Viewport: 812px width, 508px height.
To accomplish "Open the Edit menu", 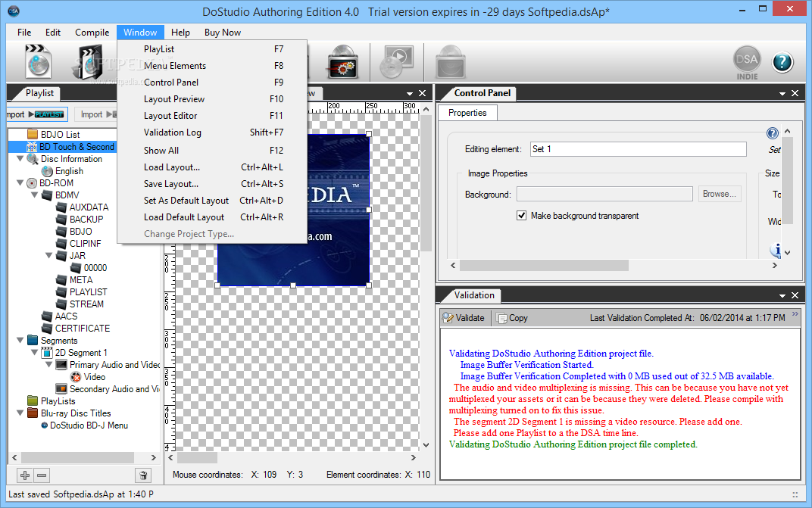I will tap(53, 32).
